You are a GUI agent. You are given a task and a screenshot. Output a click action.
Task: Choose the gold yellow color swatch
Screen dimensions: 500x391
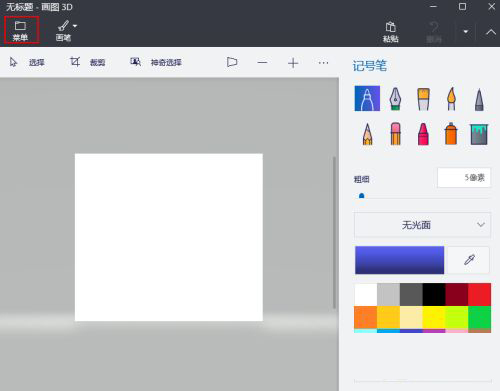click(388, 318)
